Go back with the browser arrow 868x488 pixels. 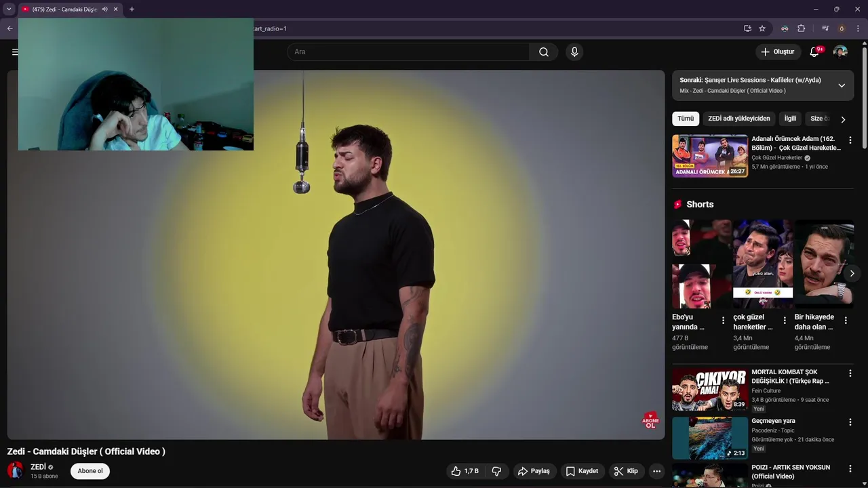(x=9, y=28)
